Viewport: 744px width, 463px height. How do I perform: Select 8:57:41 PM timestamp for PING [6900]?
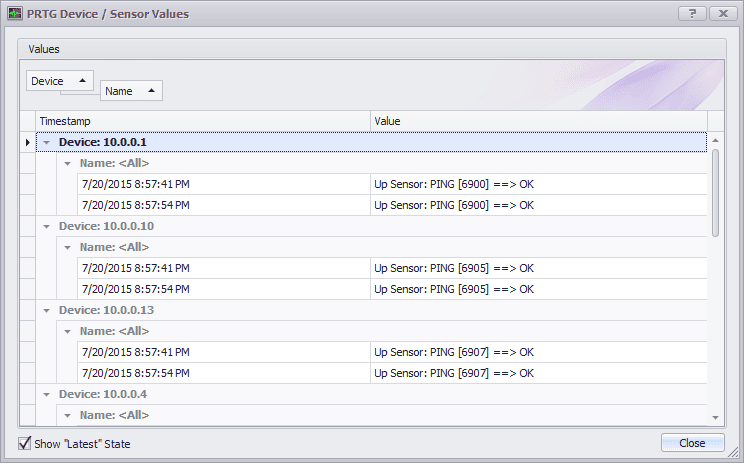point(136,184)
